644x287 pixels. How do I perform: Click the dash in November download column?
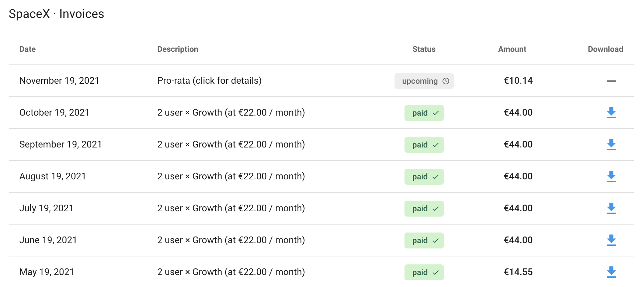click(611, 81)
